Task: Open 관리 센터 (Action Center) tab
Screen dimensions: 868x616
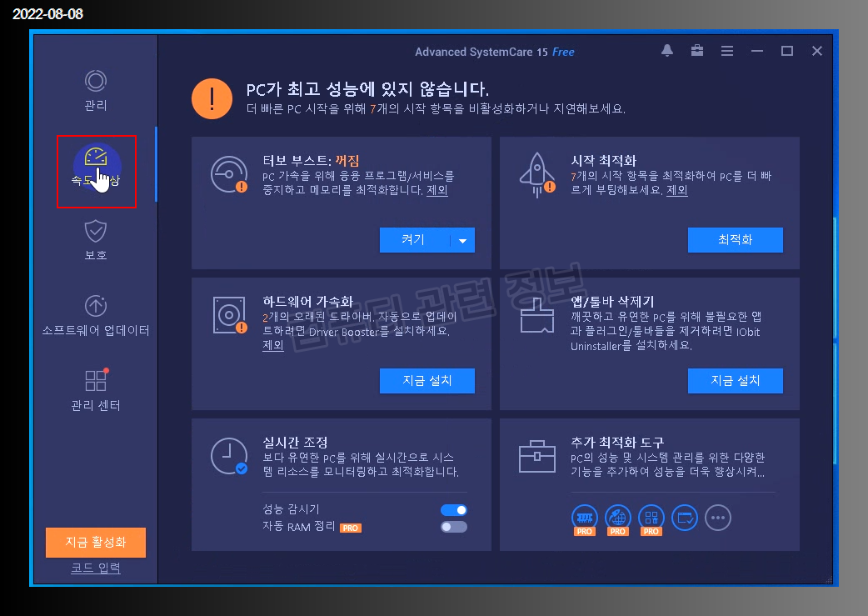Action: click(x=96, y=390)
